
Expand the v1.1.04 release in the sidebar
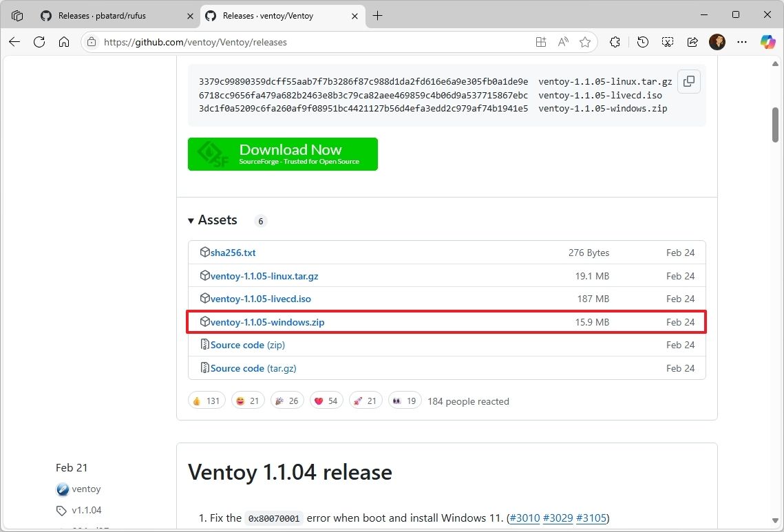(86, 511)
